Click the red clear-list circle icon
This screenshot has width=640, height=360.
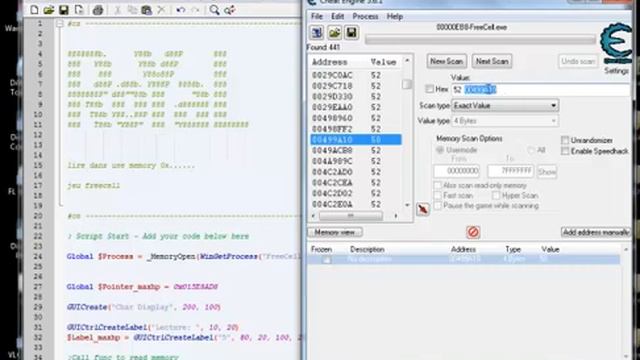click(473, 232)
